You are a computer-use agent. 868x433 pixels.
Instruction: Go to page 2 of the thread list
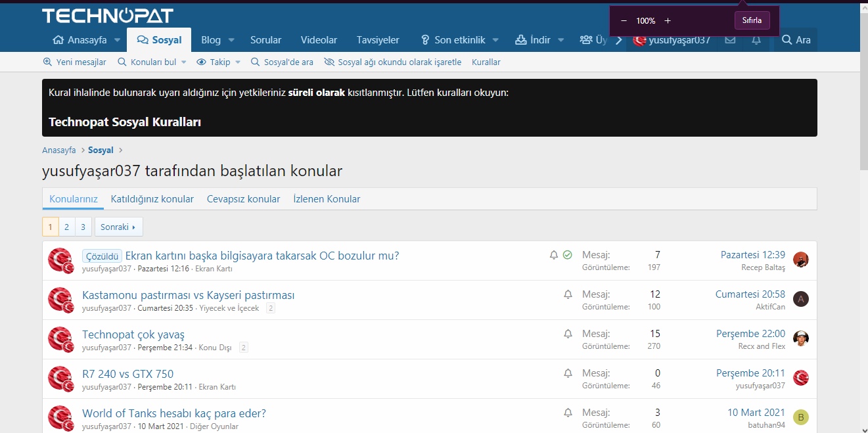(x=66, y=227)
